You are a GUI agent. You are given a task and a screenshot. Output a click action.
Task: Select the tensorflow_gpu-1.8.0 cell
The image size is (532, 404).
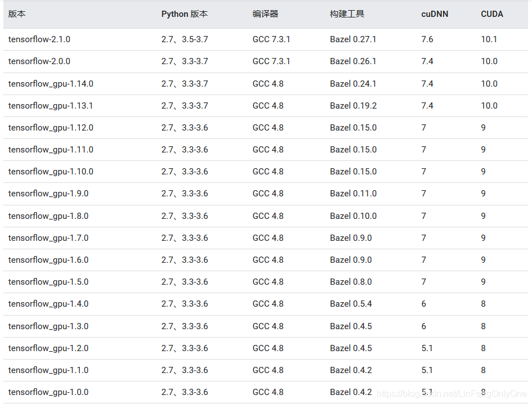[x=48, y=216]
